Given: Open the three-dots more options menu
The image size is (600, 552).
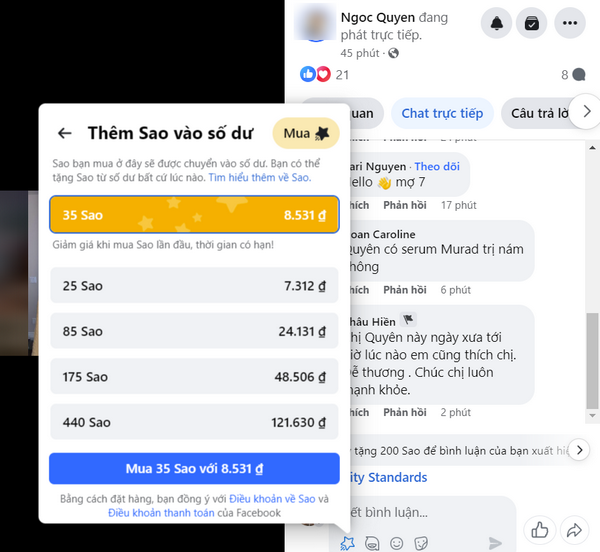Looking at the screenshot, I should pos(570,23).
